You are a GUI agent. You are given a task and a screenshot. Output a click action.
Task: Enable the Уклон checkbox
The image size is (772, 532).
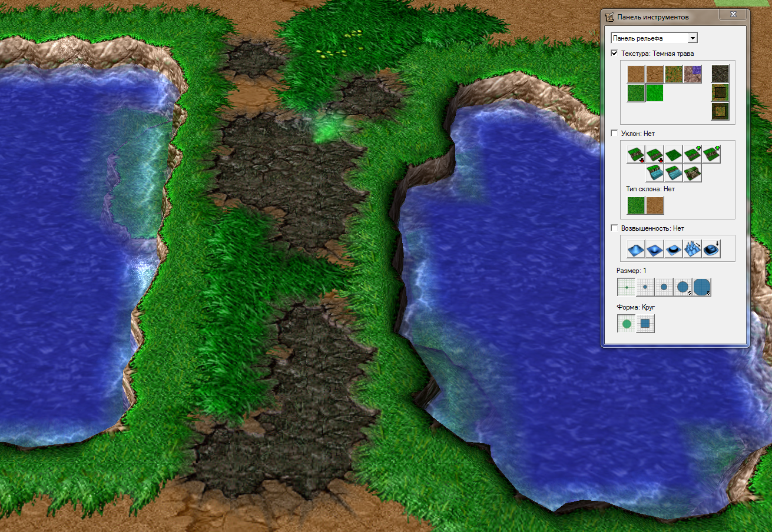tap(615, 134)
